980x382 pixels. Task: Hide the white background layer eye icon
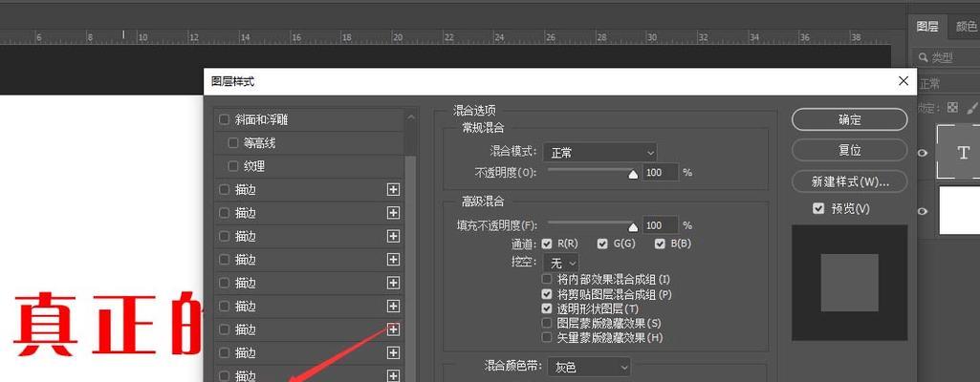point(923,211)
